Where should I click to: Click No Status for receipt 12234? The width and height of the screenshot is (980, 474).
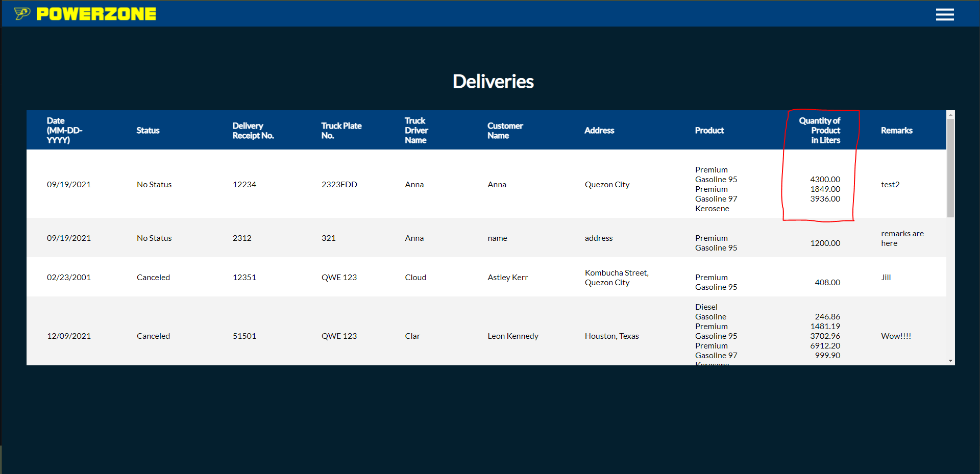point(154,185)
